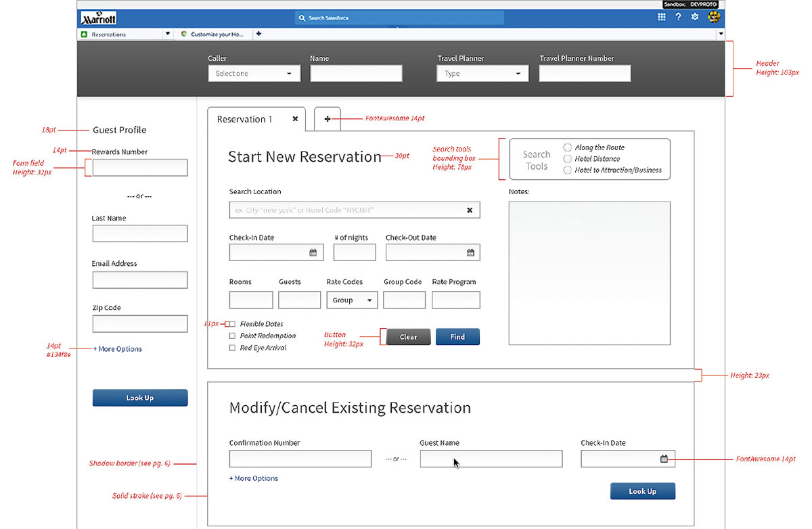This screenshot has width=812, height=529.
Task: Add a new reservation tab with plus icon
Action: click(x=328, y=118)
